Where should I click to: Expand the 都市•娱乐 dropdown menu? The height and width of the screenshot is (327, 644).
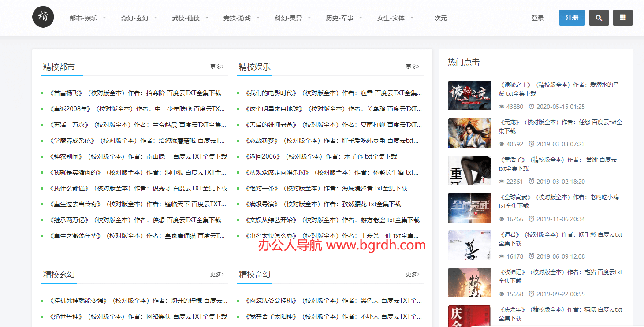click(87, 18)
